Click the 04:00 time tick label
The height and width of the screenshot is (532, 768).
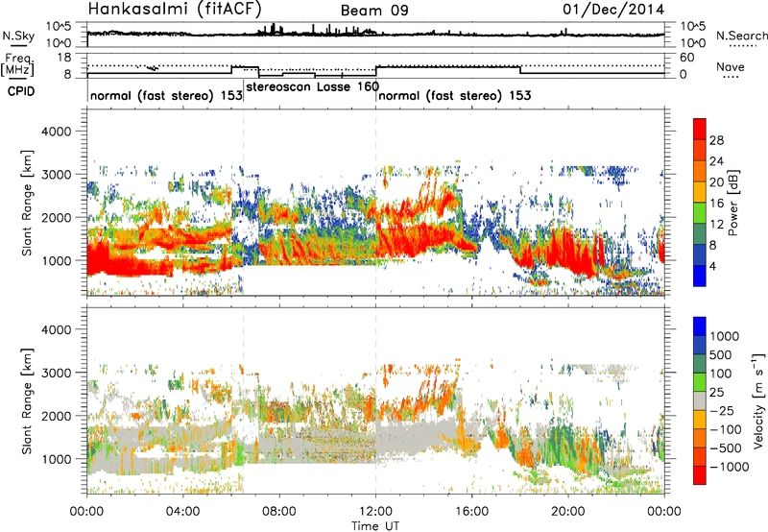[183, 512]
